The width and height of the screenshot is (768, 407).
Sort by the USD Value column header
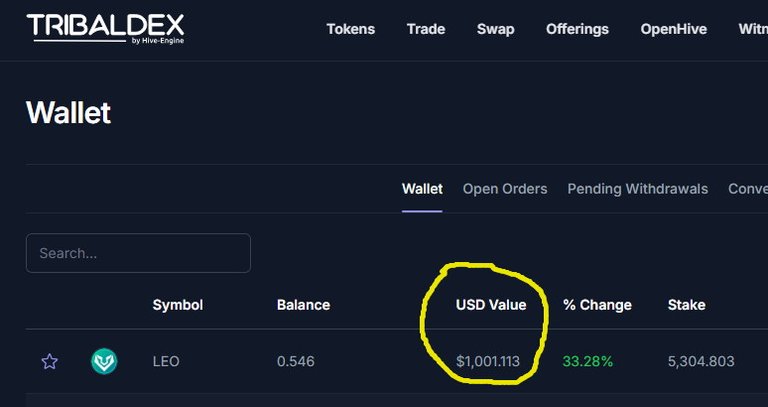[x=491, y=305]
